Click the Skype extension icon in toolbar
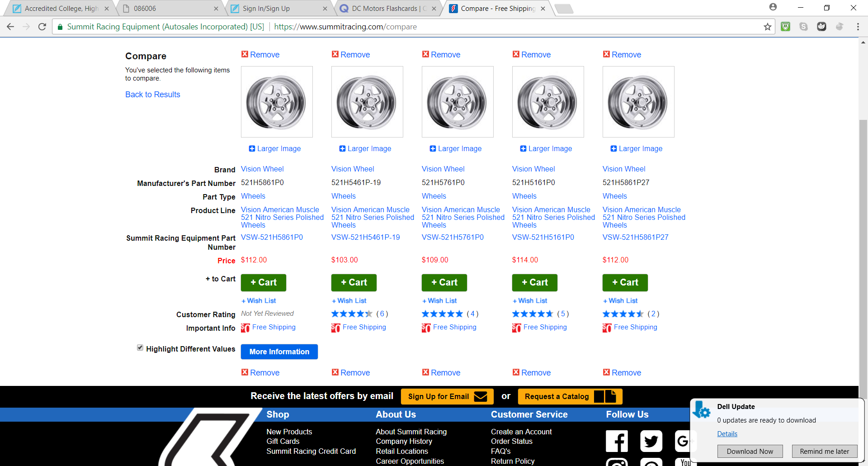This screenshot has width=868, height=466. click(803, 27)
